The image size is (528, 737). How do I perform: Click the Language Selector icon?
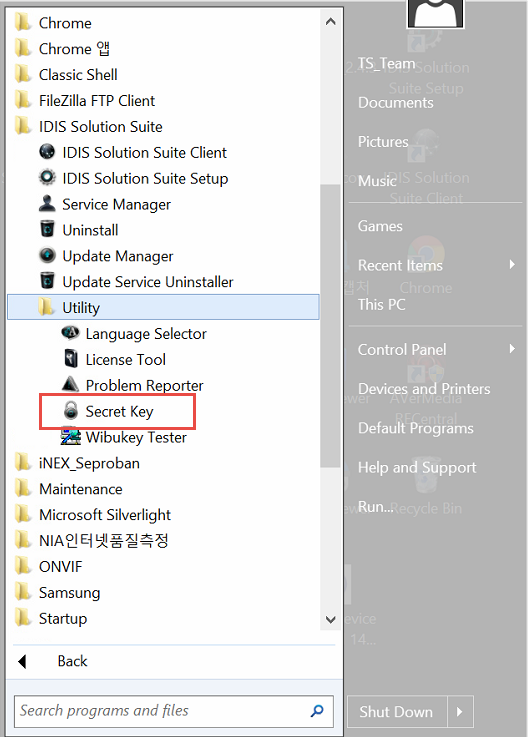[71, 333]
